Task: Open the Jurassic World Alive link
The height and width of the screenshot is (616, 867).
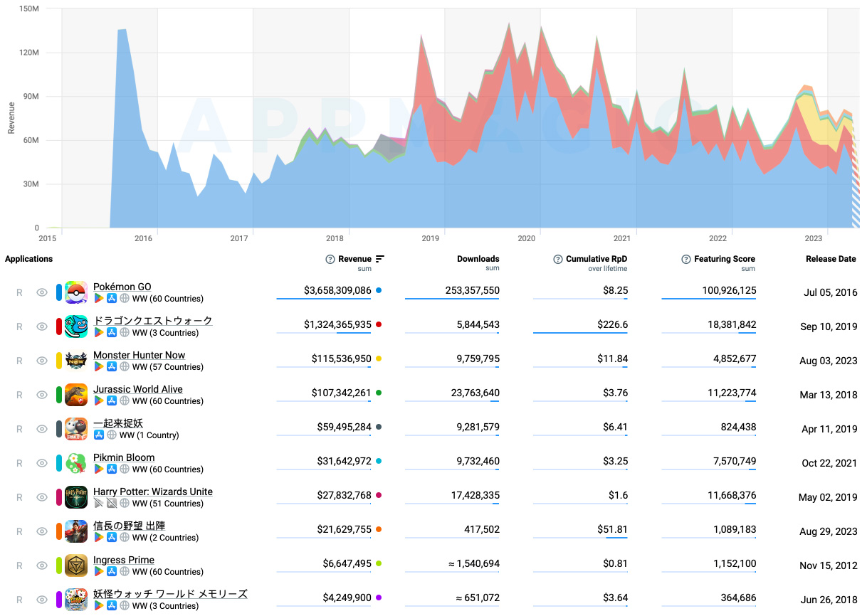Action: click(137, 389)
